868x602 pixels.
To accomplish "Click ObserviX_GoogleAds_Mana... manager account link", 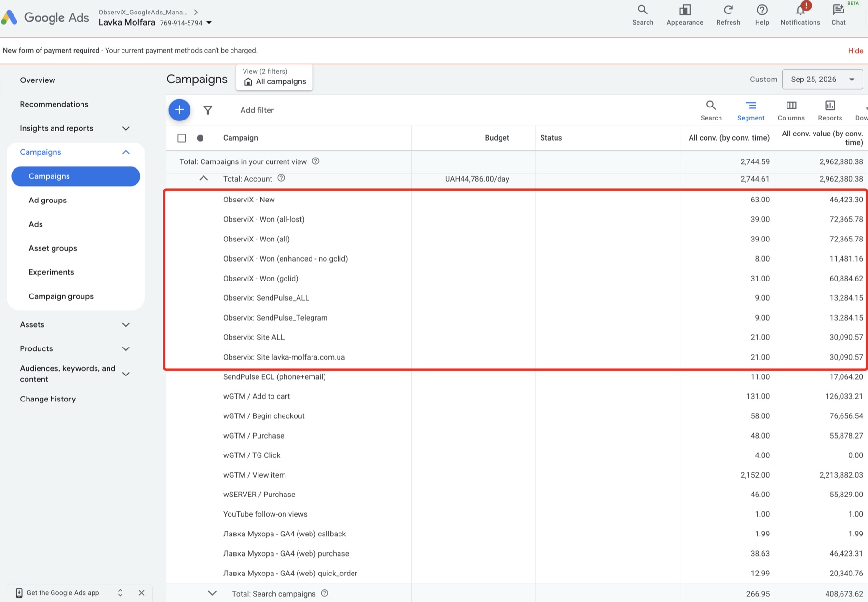I will click(143, 12).
